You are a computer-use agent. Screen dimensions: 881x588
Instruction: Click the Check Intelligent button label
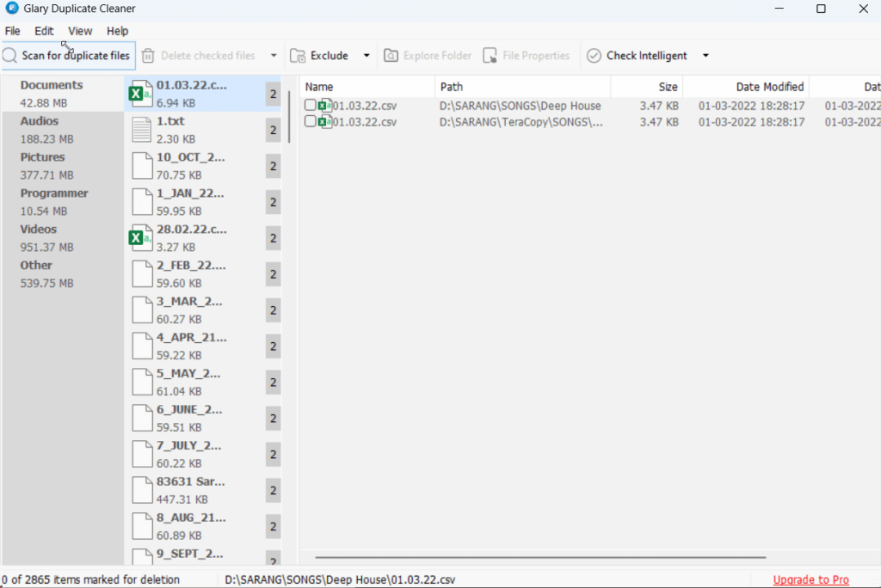click(x=647, y=56)
